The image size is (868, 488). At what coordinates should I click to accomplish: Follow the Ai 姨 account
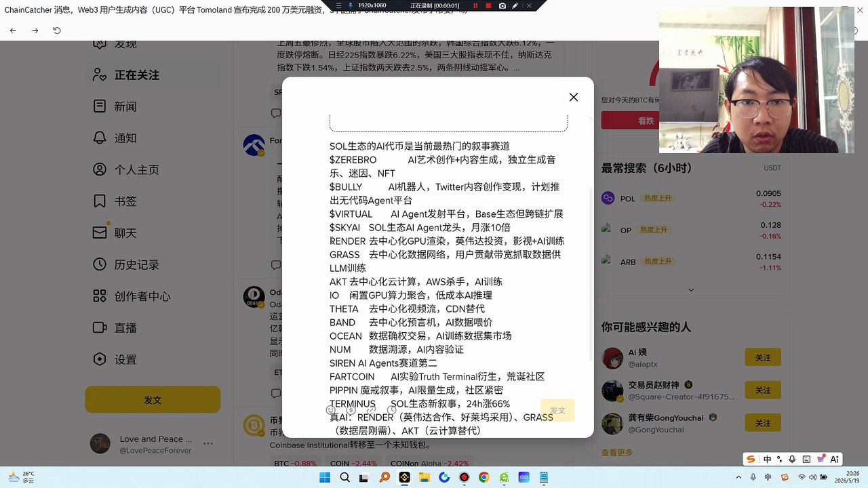[x=763, y=357]
